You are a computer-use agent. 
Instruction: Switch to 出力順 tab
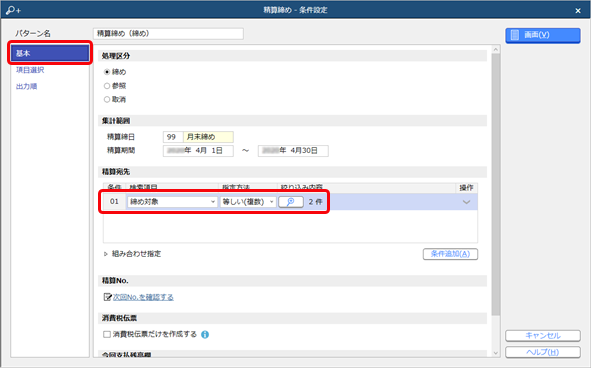click(x=26, y=86)
